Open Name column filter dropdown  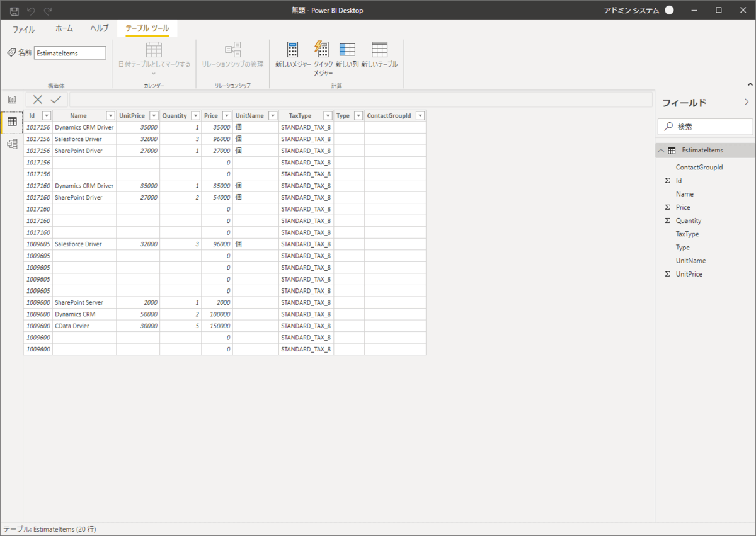(x=110, y=116)
